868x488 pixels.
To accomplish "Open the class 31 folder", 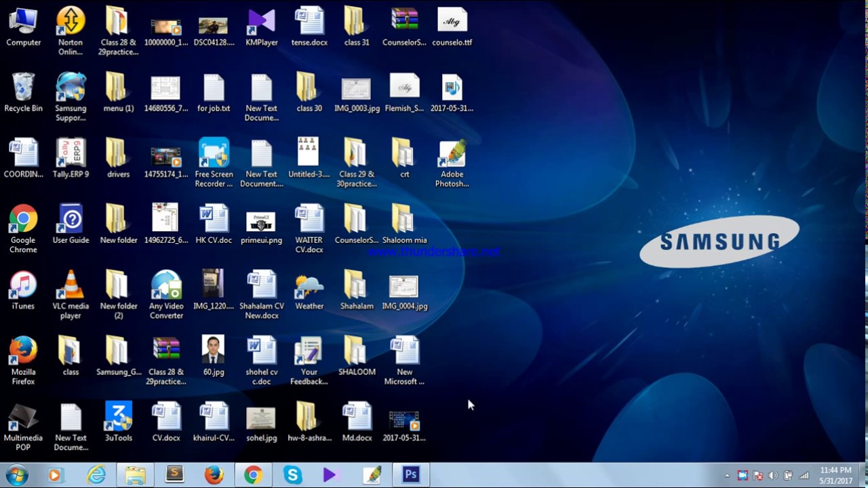I will point(357,27).
